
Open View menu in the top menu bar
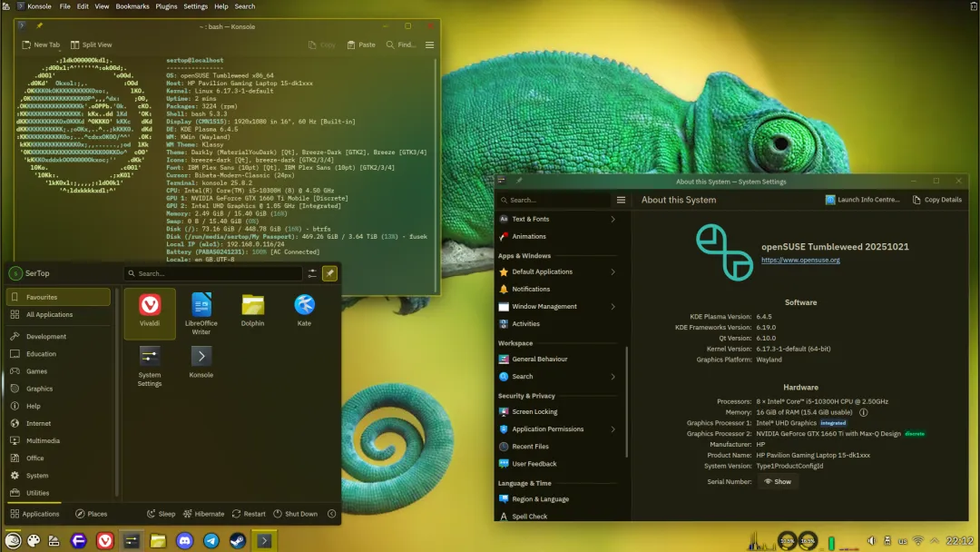point(102,6)
